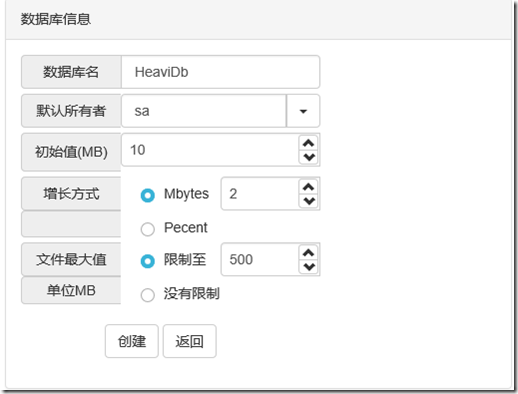The image size is (518, 394).
Task: Increase the 限制至 maximum size value
Action: pos(309,253)
